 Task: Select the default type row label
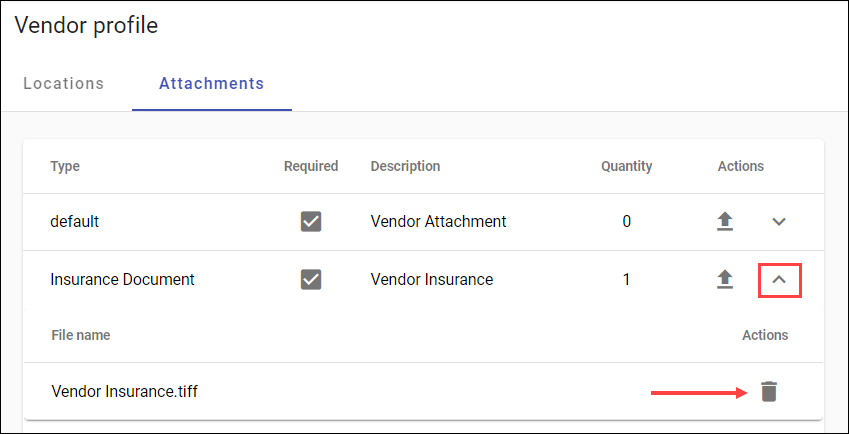click(75, 221)
